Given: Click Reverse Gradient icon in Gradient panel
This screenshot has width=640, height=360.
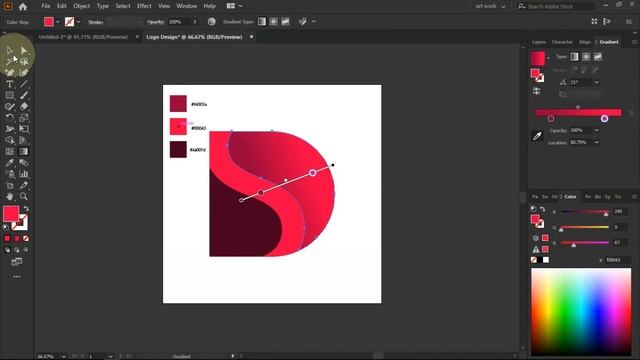Looking at the screenshot, I should [x=537, y=91].
